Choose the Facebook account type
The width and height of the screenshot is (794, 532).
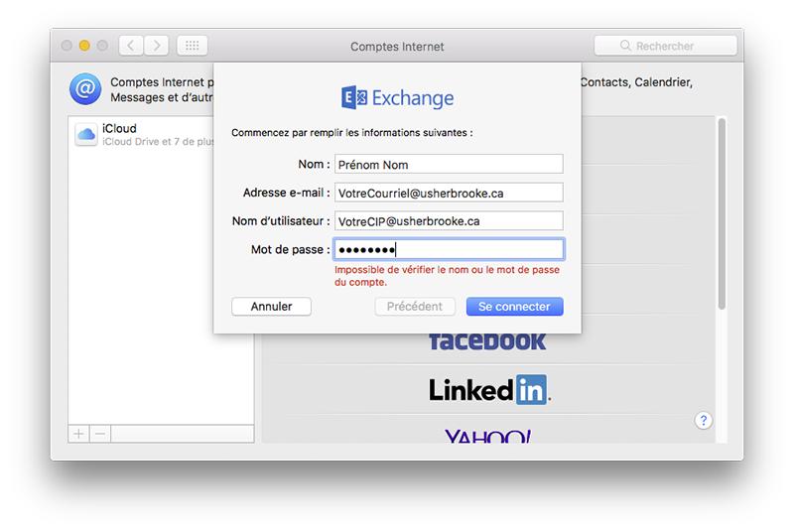(x=487, y=342)
